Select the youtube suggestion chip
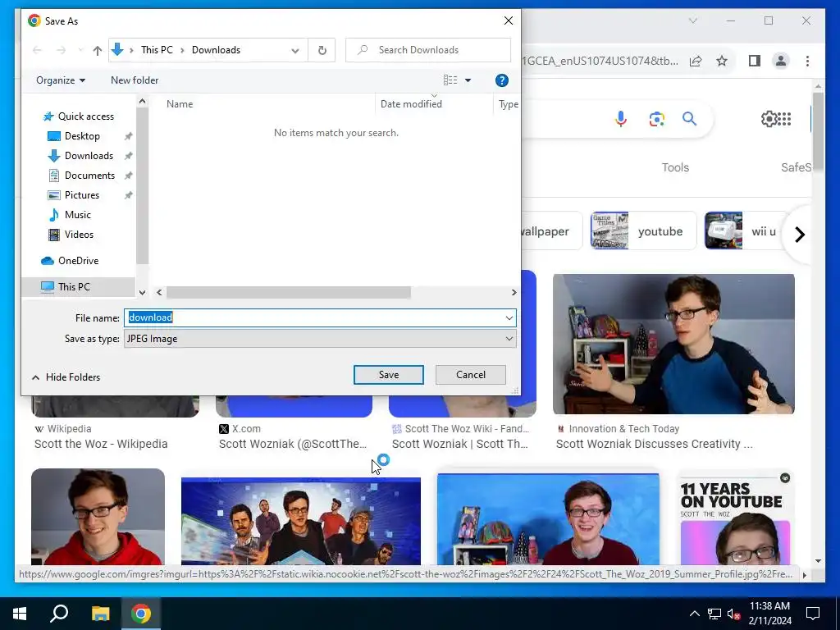This screenshot has width=840, height=630. (x=643, y=231)
